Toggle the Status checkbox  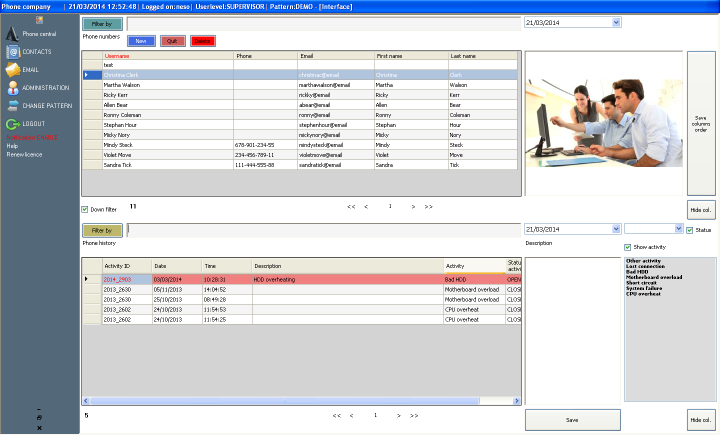click(x=690, y=230)
